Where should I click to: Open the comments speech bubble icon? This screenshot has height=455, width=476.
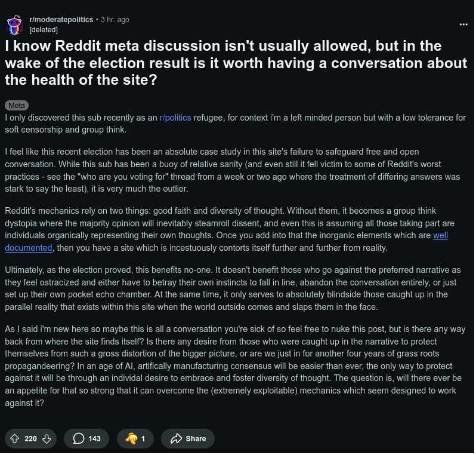[79, 438]
